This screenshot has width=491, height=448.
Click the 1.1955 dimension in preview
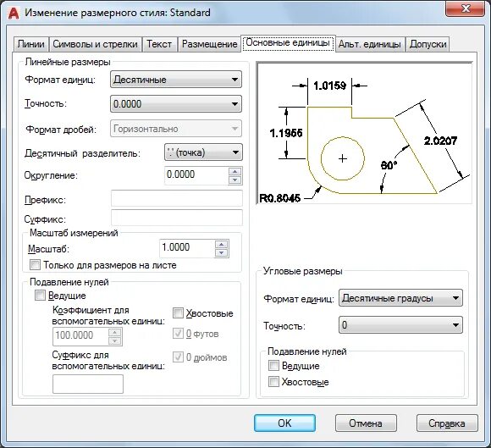[x=286, y=133]
